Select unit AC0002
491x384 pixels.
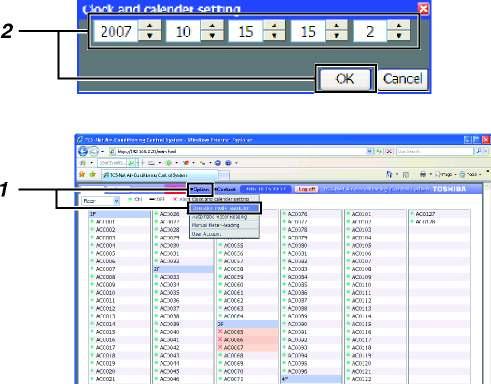(106, 230)
